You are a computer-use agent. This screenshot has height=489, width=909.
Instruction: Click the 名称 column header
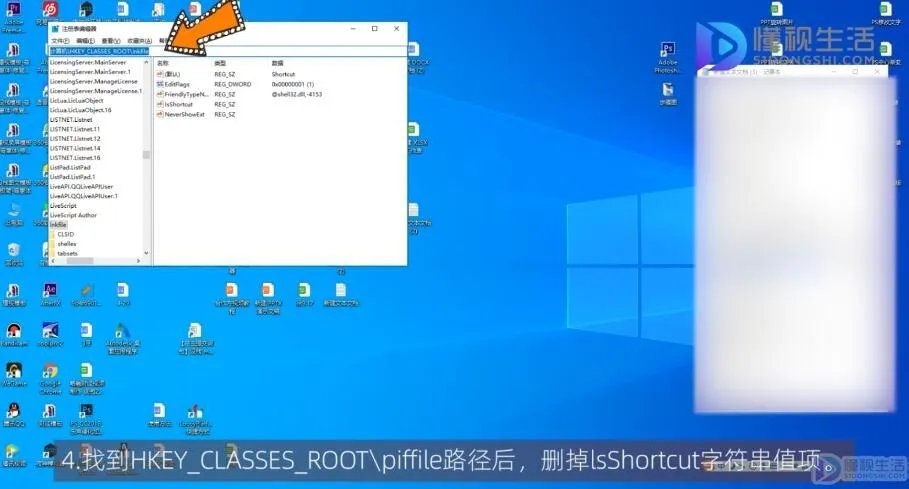click(x=163, y=63)
